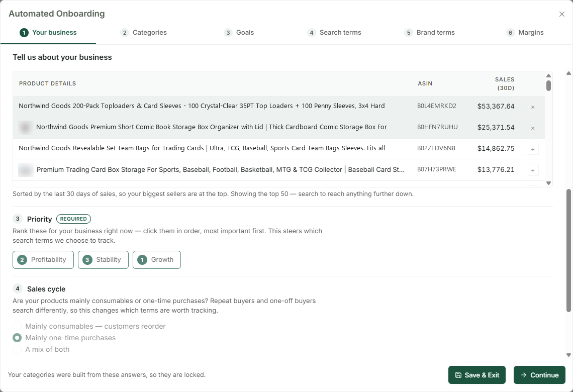Image resolution: width=573 pixels, height=392 pixels.
Task: Click the dialog scroll up arrow
Action: pyautogui.click(x=568, y=73)
